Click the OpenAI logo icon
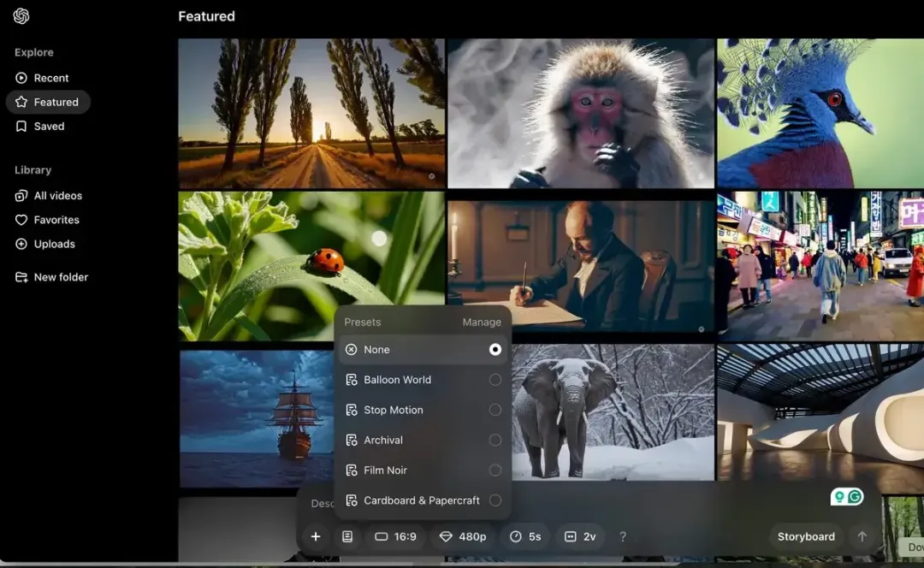 21,16
